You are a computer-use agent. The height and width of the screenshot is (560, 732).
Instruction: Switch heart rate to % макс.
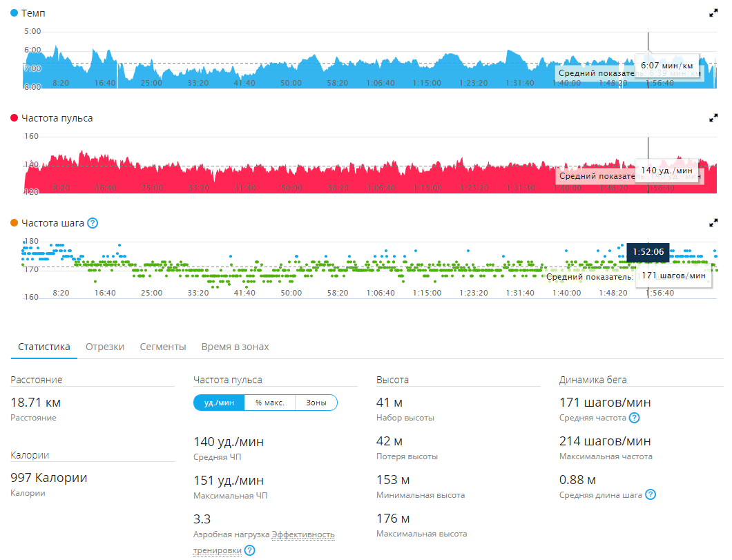tap(269, 403)
